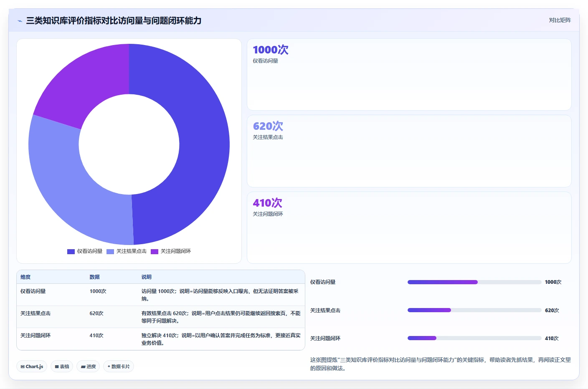
Task: Click the 数据 column header
Action: coord(95,277)
